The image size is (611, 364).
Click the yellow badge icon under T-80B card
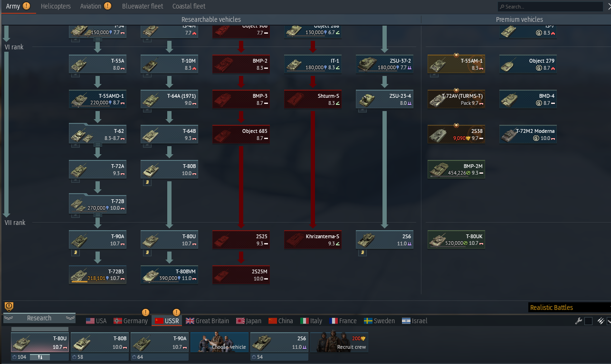point(147,182)
